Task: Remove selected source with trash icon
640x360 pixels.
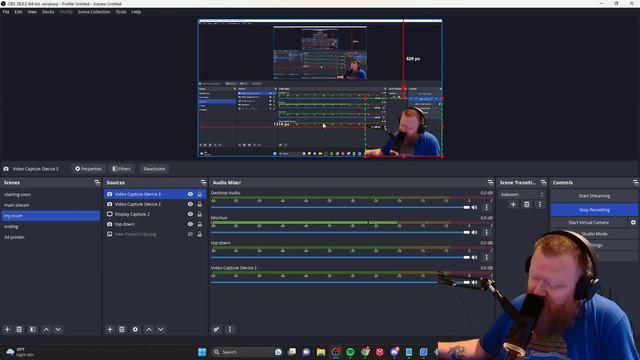Action: click(x=122, y=329)
